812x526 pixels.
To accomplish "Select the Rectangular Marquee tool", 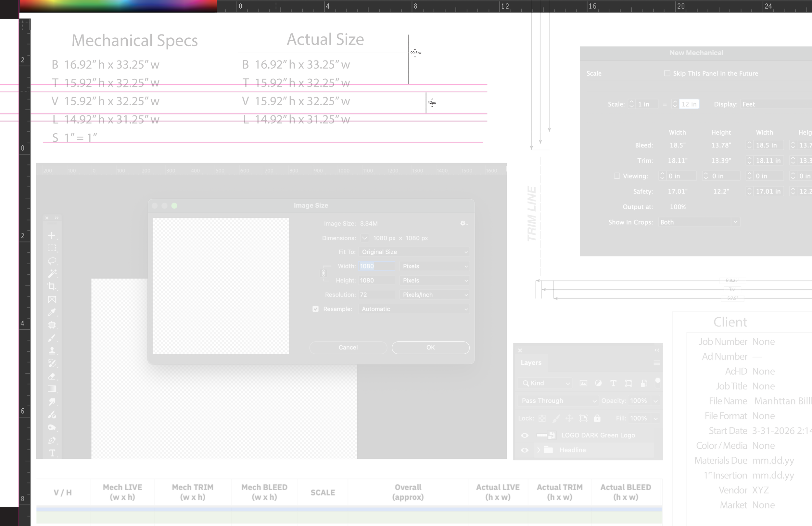I will [x=52, y=248].
